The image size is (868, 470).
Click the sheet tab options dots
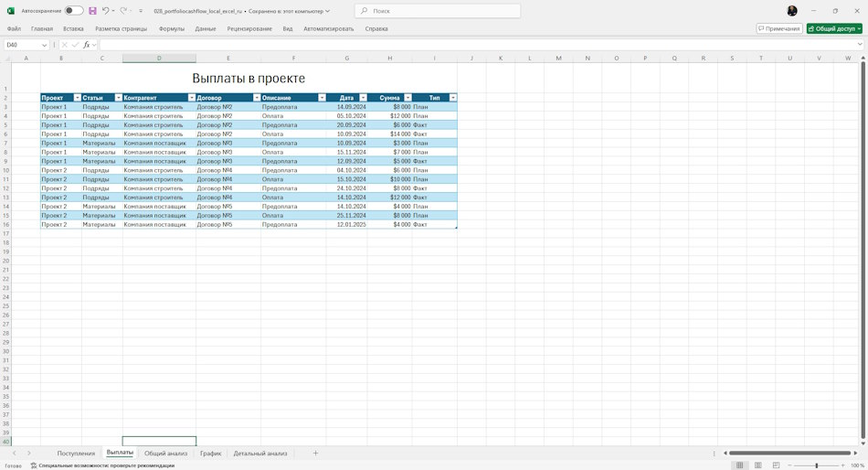click(x=715, y=454)
